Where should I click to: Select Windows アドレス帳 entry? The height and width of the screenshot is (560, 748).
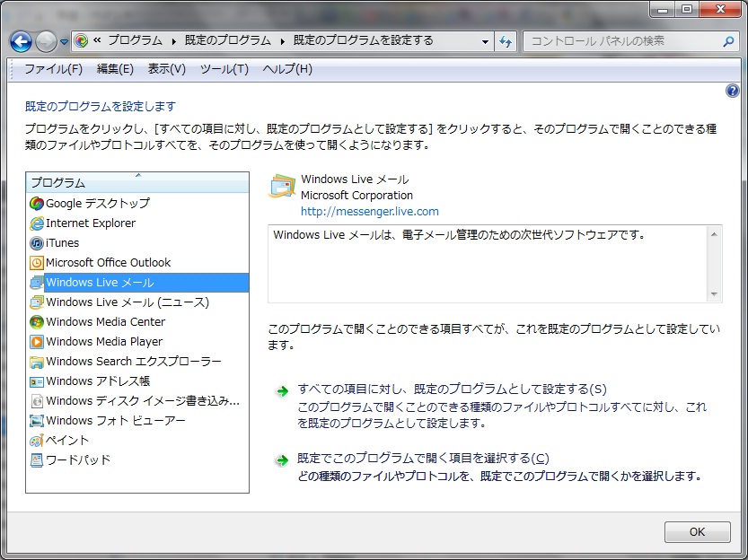click(98, 381)
